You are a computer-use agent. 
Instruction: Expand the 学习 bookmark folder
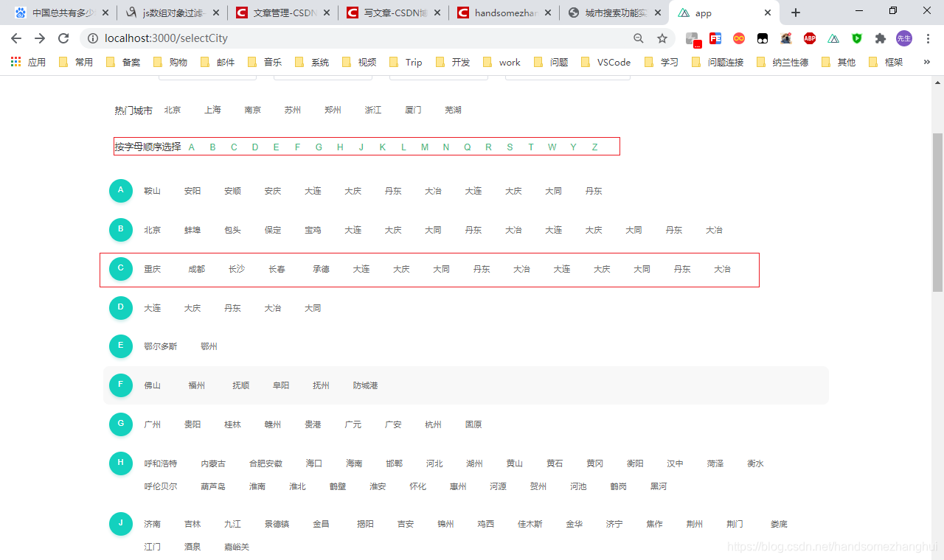click(x=662, y=62)
